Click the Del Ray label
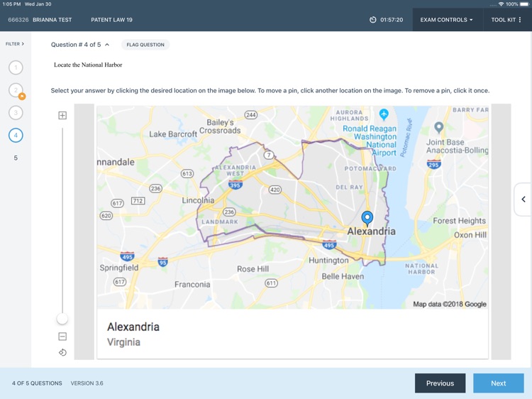This screenshot has width=532, height=399. pyautogui.click(x=350, y=187)
